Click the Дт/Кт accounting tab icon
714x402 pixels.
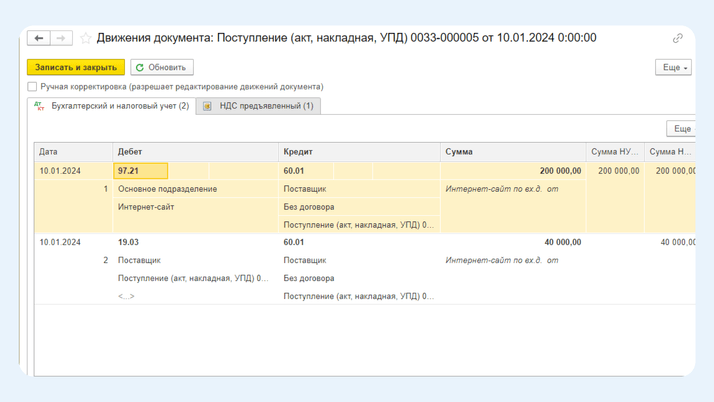point(40,106)
